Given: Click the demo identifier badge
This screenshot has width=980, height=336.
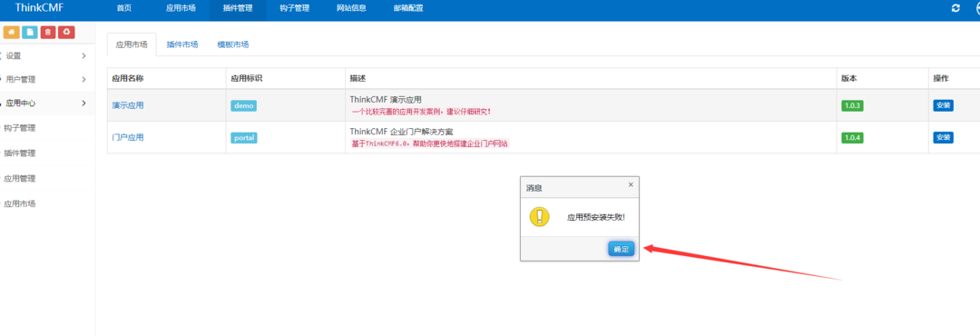Looking at the screenshot, I should (x=244, y=105).
